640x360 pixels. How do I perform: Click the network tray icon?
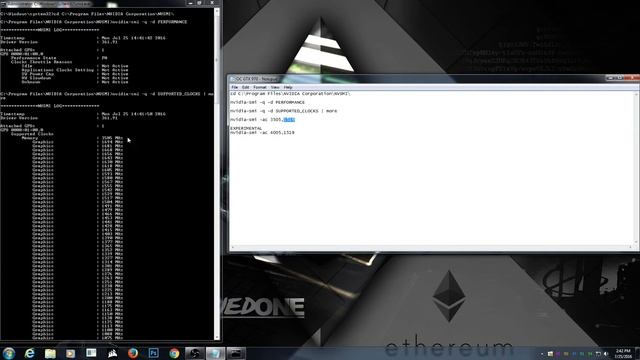[598, 354]
